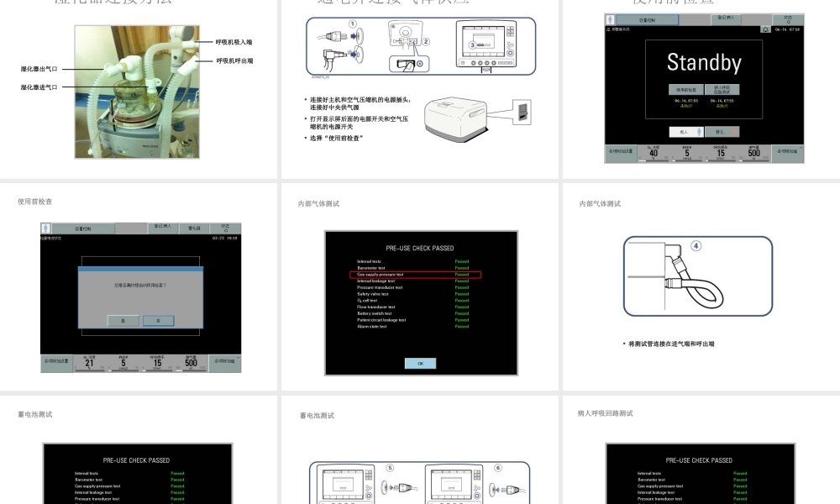Click the infant icon next to 婴儿 button
Screen dimensions: 840x504
tap(732, 132)
